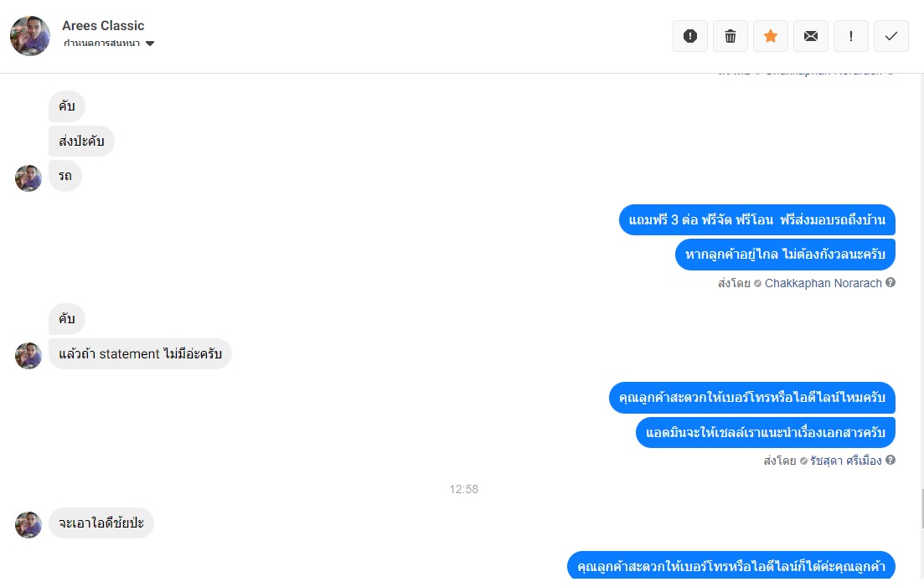Mark the conversation done with the checkmark
This screenshot has height=587, width=924.
click(x=891, y=36)
